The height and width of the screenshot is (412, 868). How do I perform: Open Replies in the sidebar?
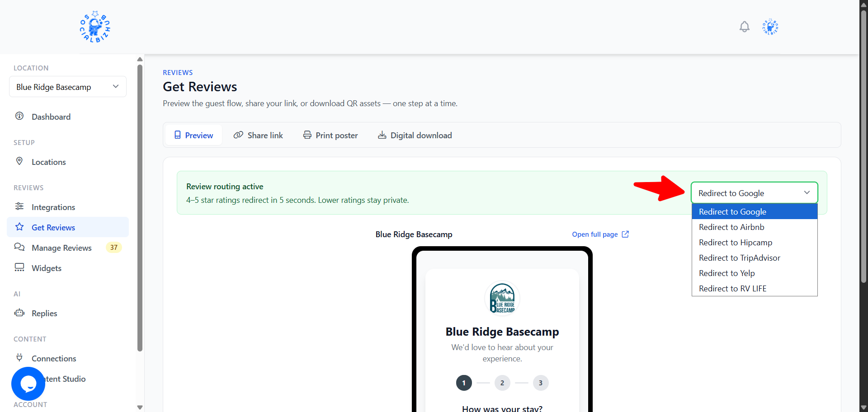click(68, 313)
